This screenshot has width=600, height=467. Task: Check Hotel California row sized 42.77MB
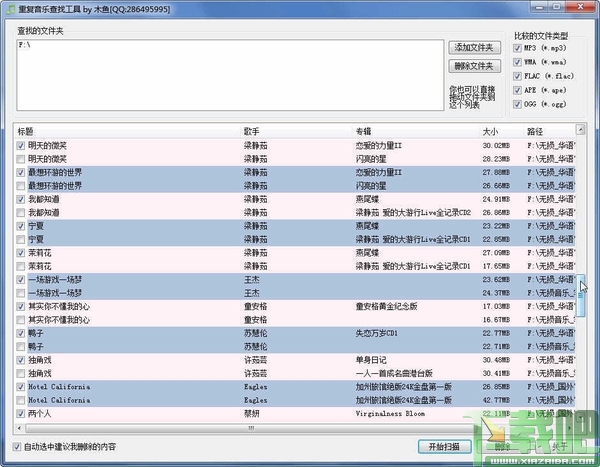pos(21,400)
